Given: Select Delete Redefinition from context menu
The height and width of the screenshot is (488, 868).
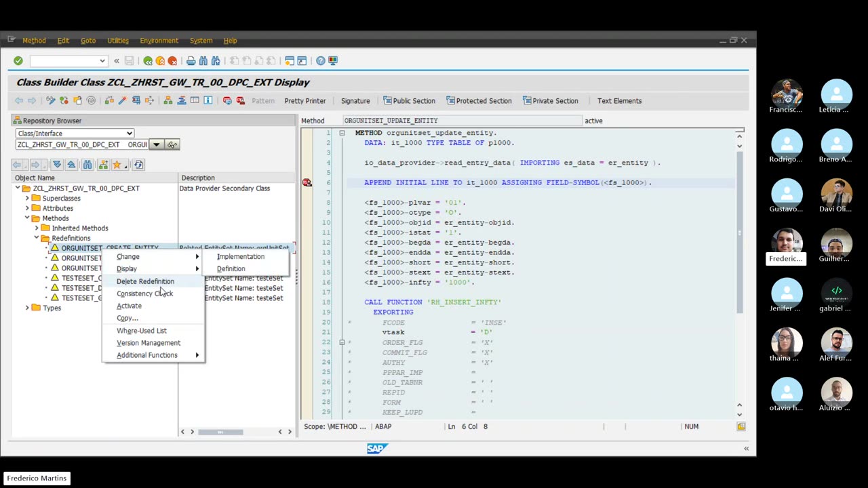Looking at the screenshot, I should [145, 281].
